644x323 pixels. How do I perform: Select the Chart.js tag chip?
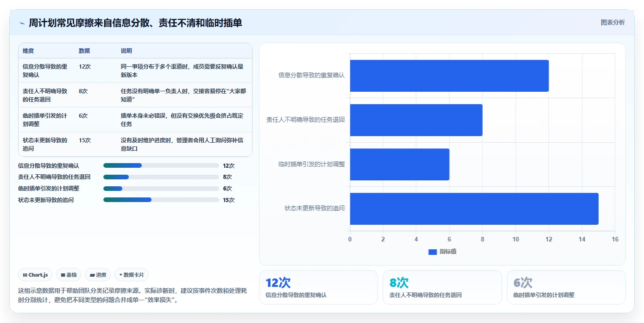tap(35, 275)
